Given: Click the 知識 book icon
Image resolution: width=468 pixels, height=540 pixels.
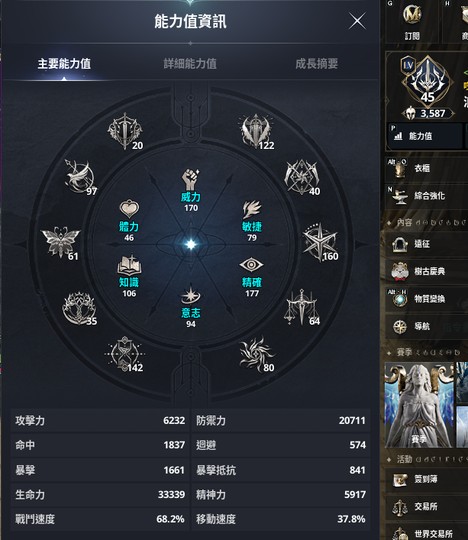Looking at the screenshot, I should pos(129,265).
